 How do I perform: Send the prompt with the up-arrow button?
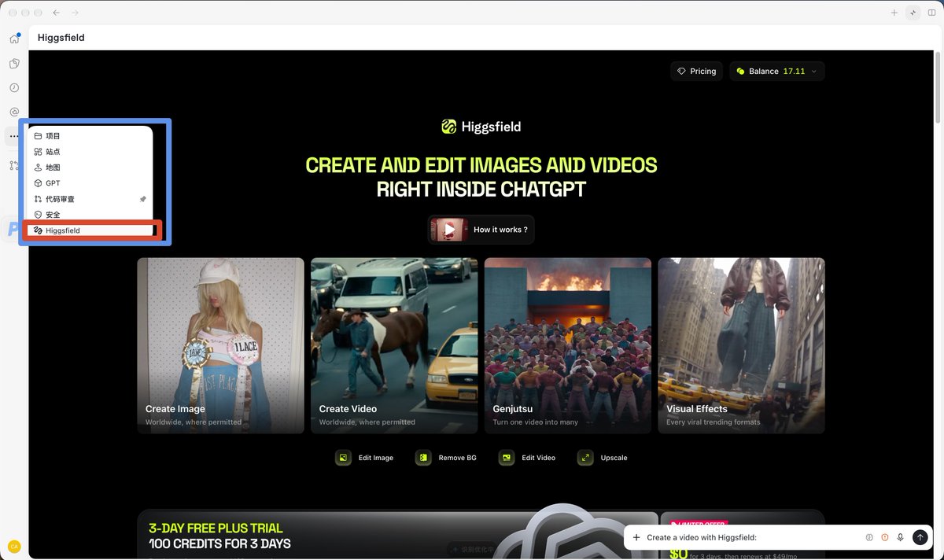click(920, 537)
